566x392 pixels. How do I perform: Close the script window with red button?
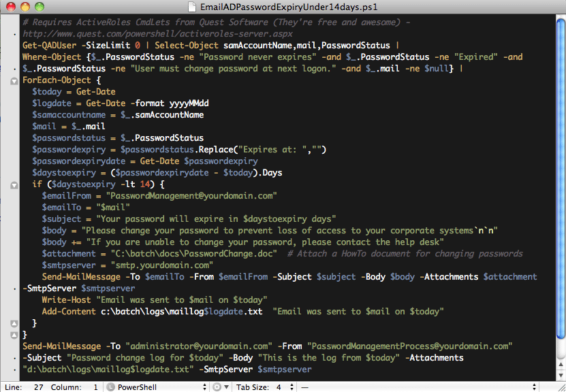pos(10,7)
